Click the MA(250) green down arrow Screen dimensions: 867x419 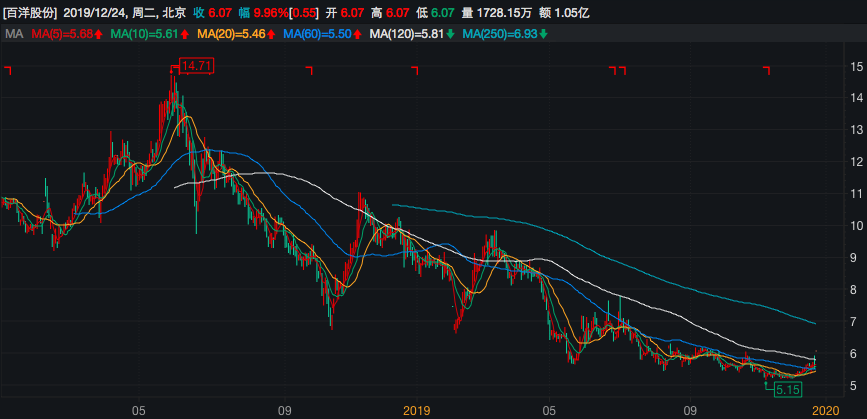pos(544,35)
